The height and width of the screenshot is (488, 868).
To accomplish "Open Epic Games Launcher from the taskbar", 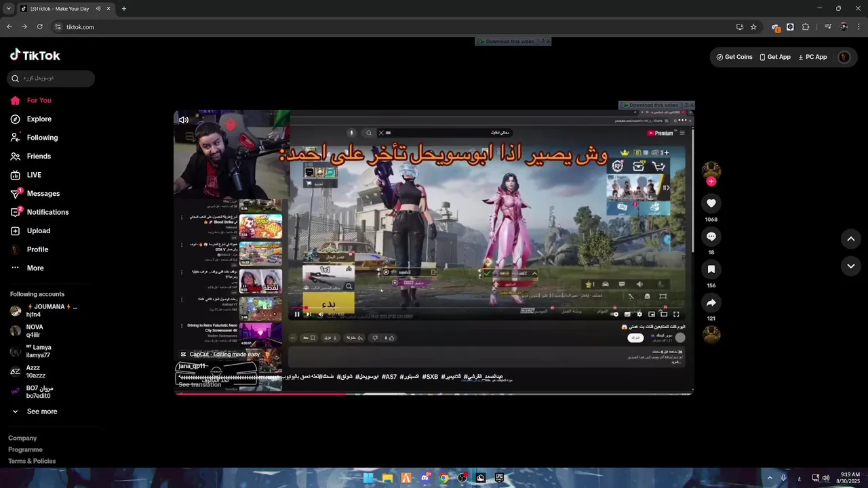I will 500,478.
